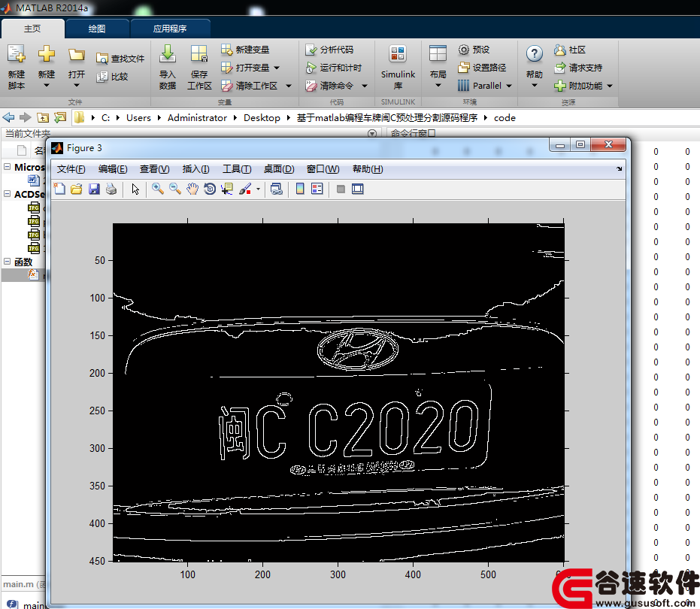Click the 保存工作区 (Save Workspace) icon
700x609 pixels.
click(199, 54)
